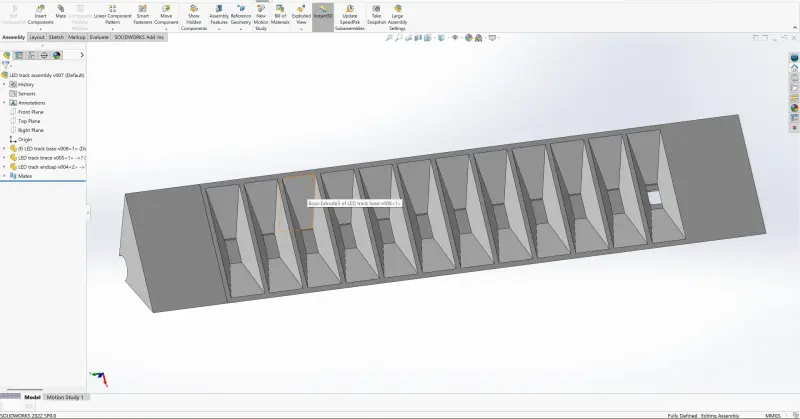The image size is (800, 419).
Task: Open FeatureManager Design Tree tab icon
Action: click(7, 55)
